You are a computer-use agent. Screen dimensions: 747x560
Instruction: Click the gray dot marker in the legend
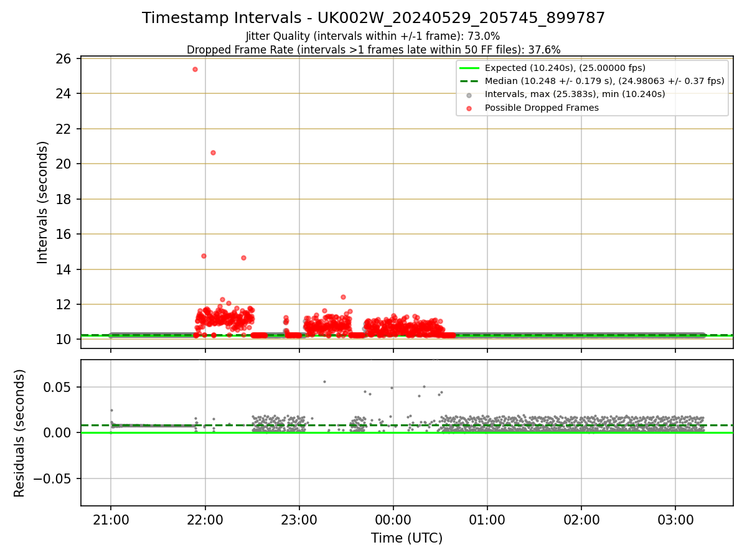point(469,95)
